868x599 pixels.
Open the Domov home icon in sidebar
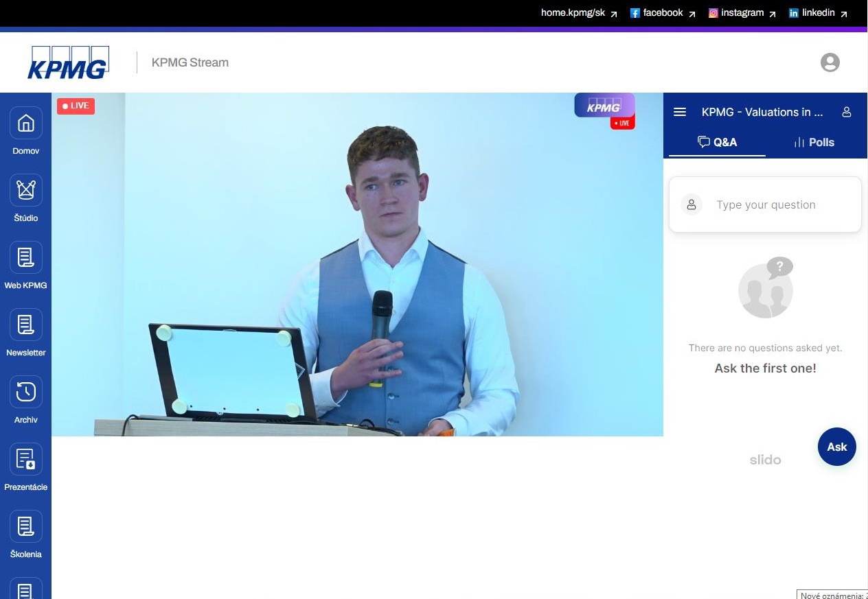tap(26, 124)
